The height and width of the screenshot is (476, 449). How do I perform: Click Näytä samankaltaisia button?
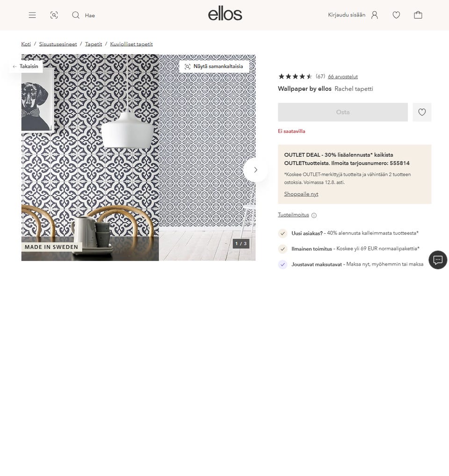214,66
